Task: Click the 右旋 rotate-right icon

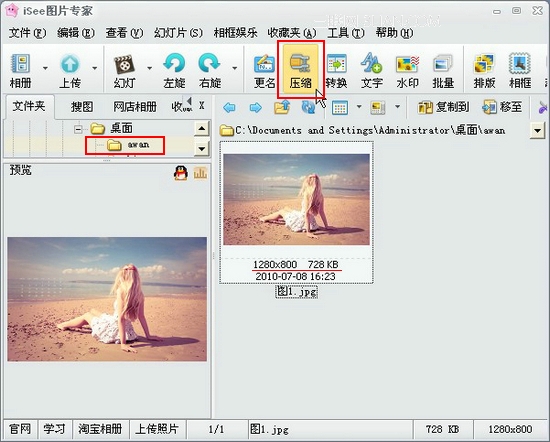Action: point(210,71)
